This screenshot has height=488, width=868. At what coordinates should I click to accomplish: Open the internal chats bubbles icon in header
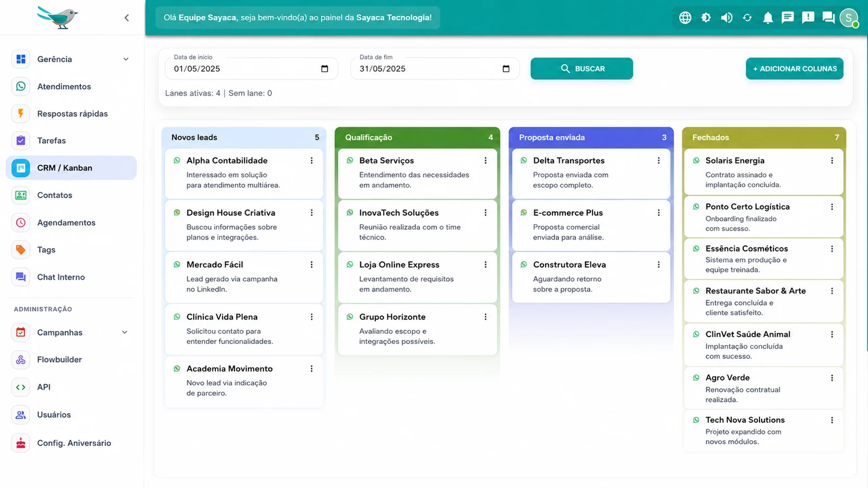(x=828, y=17)
